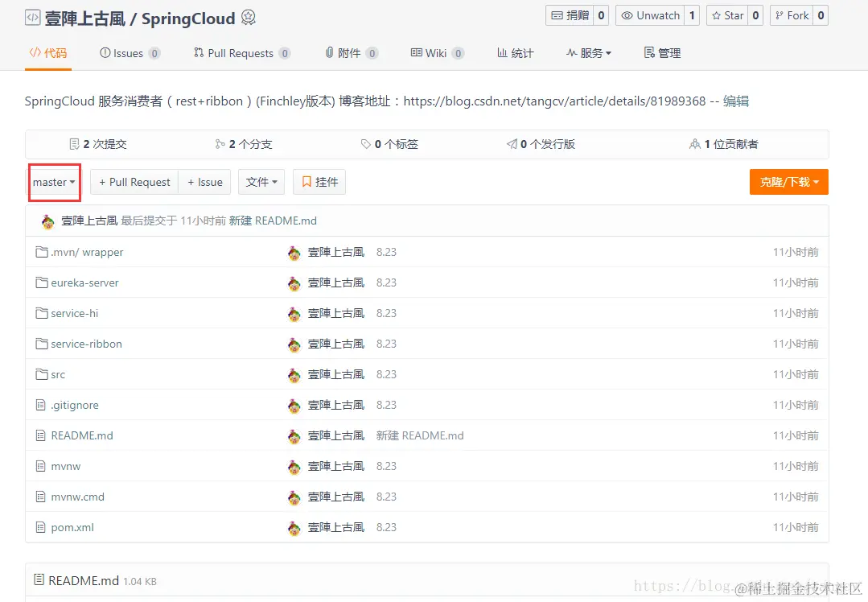Click the Fork count number
Viewport: 868px width, 602px height.
pyautogui.click(x=821, y=15)
